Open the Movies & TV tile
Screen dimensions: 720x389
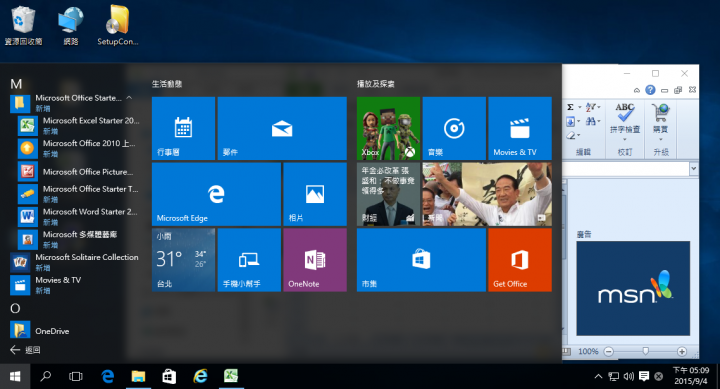pos(520,128)
